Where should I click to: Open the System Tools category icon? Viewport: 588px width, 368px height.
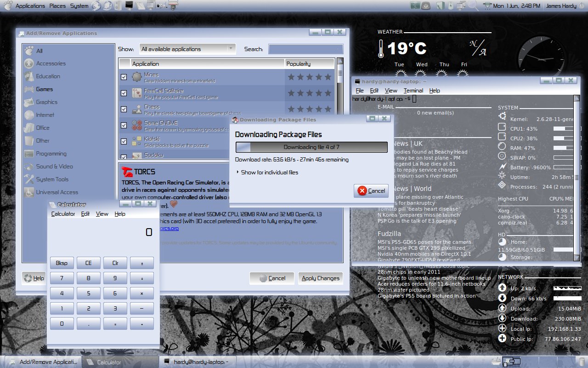(x=28, y=179)
